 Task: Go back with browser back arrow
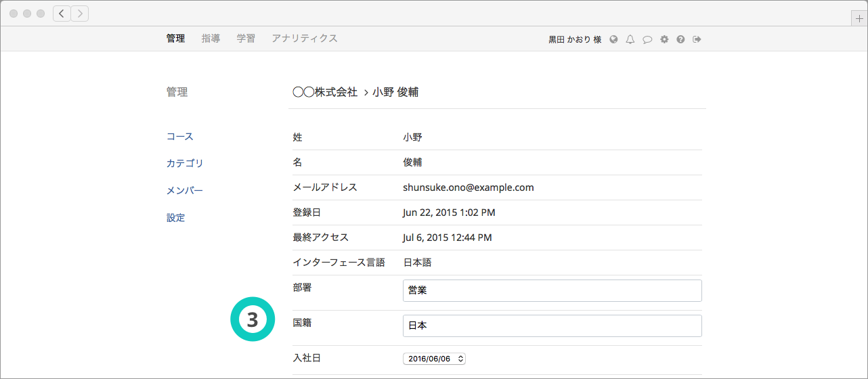pos(62,14)
